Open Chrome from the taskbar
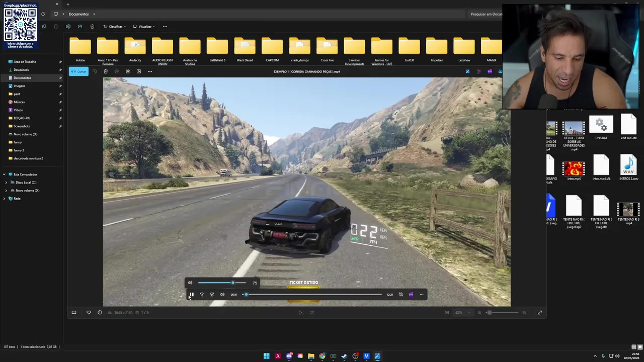 [x=322, y=356]
